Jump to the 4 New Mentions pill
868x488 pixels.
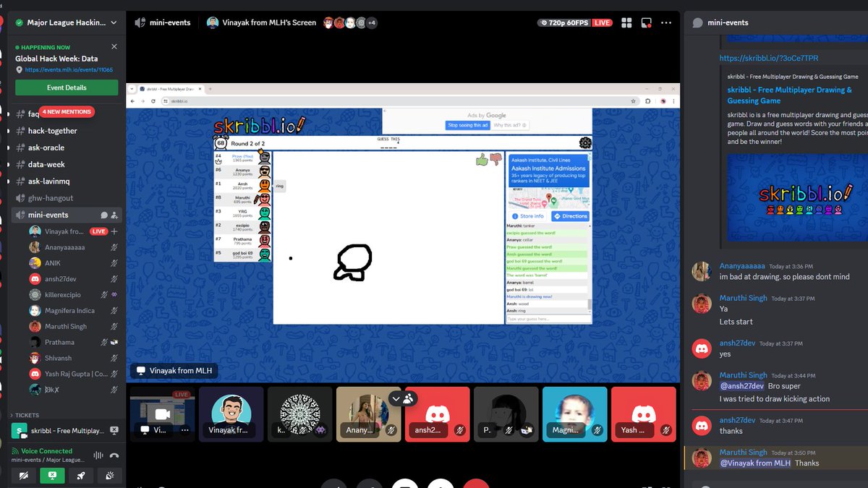[x=67, y=112]
